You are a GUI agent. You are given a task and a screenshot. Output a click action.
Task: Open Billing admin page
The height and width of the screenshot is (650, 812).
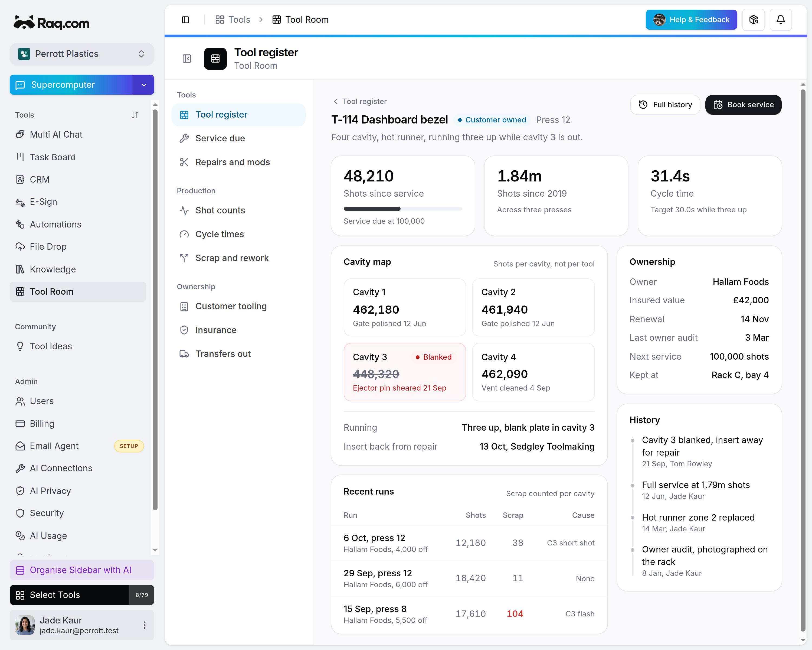(78, 424)
